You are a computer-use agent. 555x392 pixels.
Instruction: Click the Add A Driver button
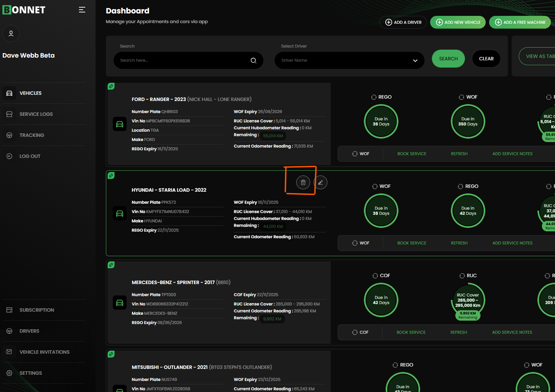coord(403,22)
